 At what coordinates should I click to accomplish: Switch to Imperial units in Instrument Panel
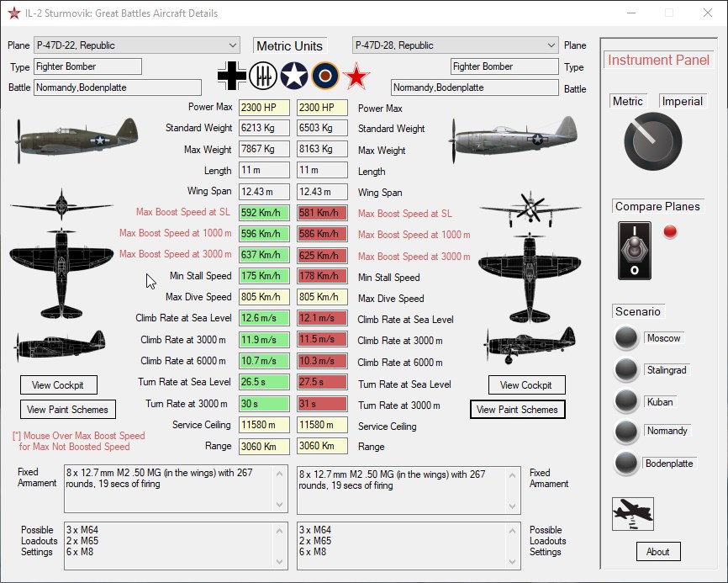pyautogui.click(x=683, y=101)
